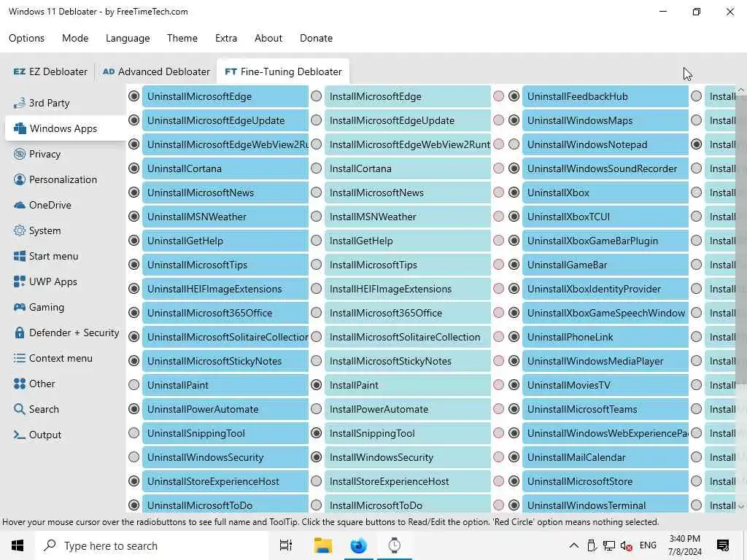
Task: Click the UninstallMSNWeather button
Action: coord(225,217)
